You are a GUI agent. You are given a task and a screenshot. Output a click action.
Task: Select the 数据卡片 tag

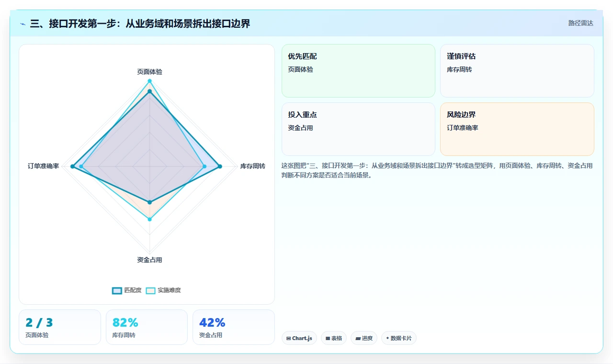[399, 338]
